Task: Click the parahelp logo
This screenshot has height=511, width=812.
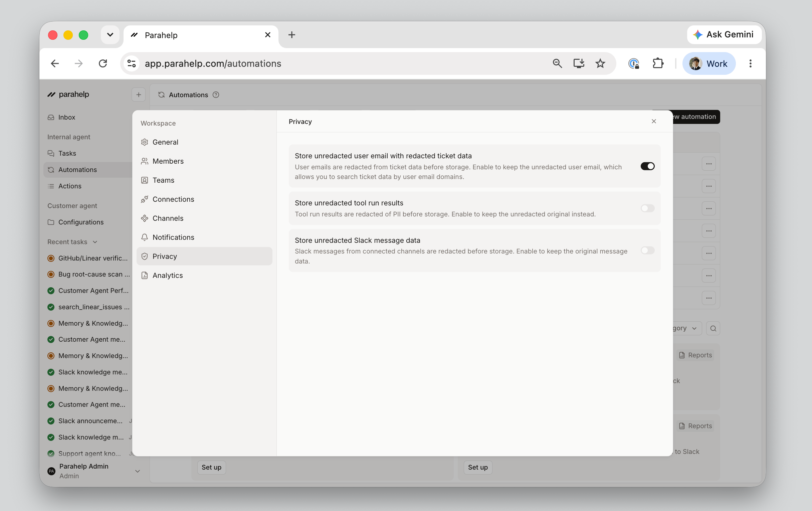Action: tap(68, 95)
